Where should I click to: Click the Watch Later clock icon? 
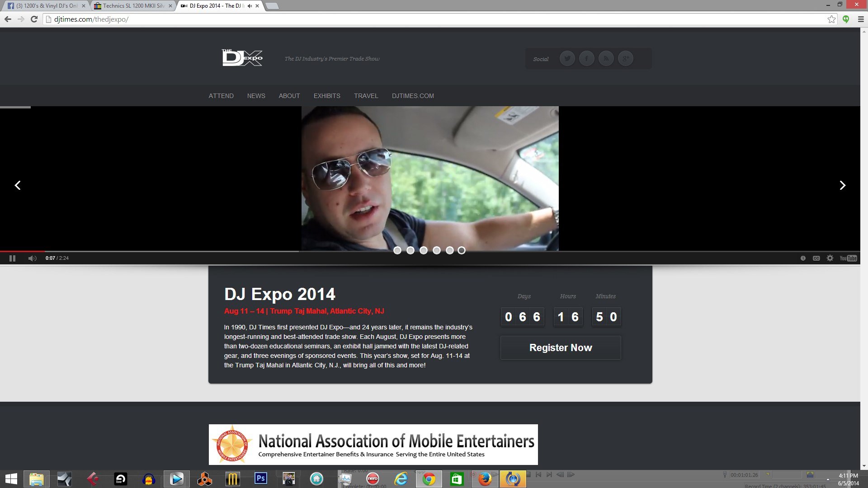[x=803, y=258]
